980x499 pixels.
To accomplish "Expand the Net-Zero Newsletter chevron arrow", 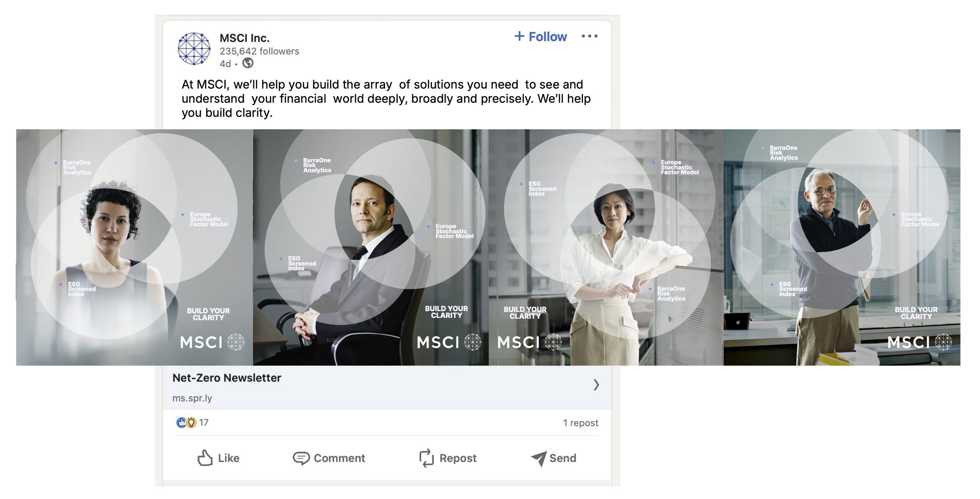I will tap(596, 385).
